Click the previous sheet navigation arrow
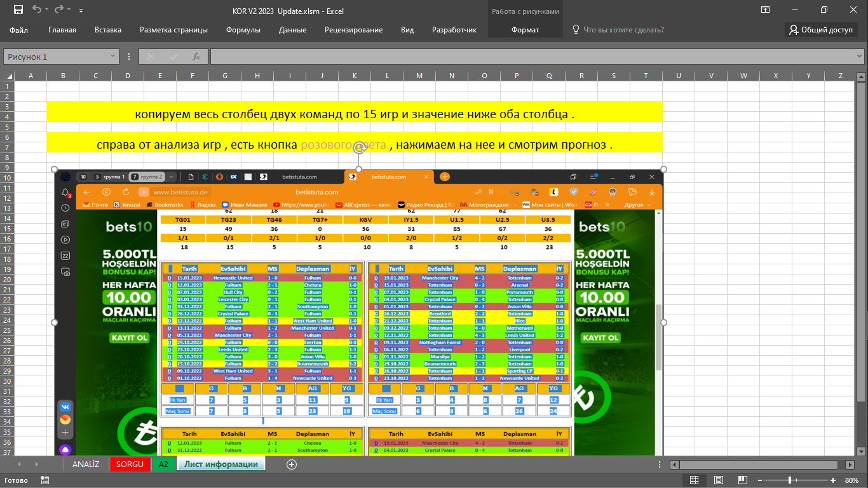 (x=19, y=464)
